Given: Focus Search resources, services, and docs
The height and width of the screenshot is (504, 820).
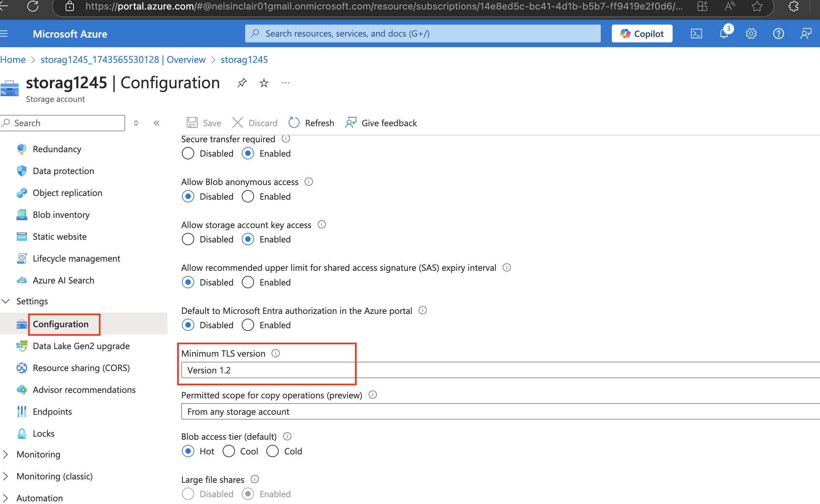Looking at the screenshot, I should [423, 34].
